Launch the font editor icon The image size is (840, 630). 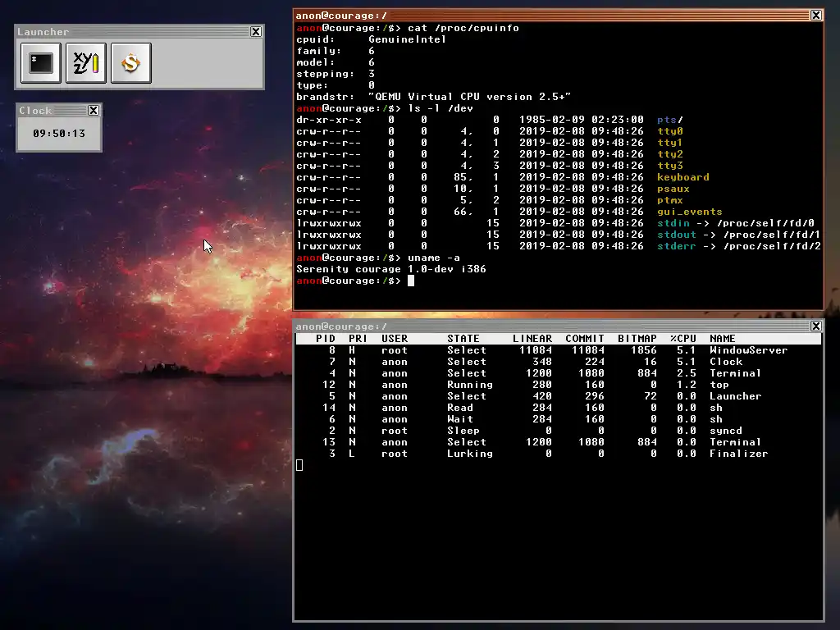click(85, 63)
